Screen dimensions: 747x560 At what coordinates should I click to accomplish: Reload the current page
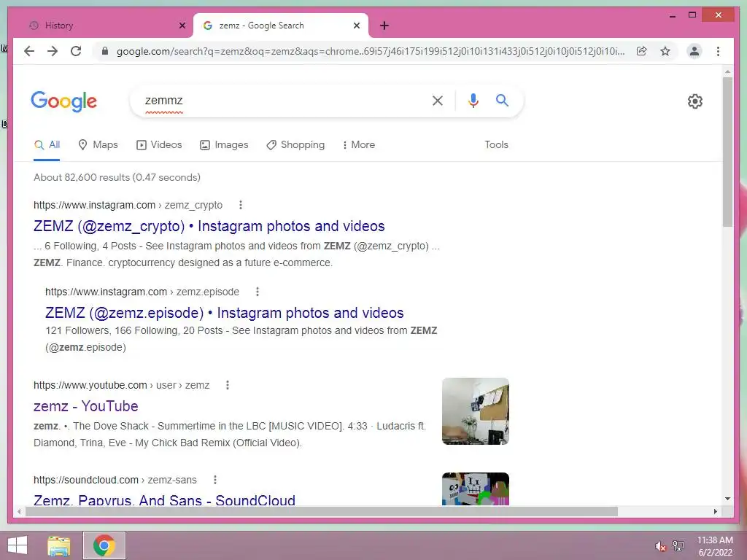click(x=76, y=51)
